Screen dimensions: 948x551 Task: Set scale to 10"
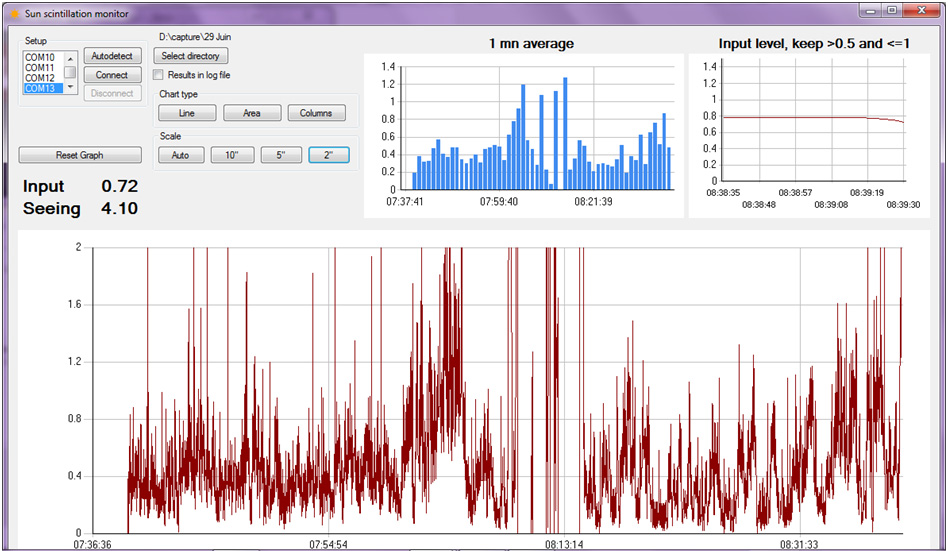click(x=232, y=155)
